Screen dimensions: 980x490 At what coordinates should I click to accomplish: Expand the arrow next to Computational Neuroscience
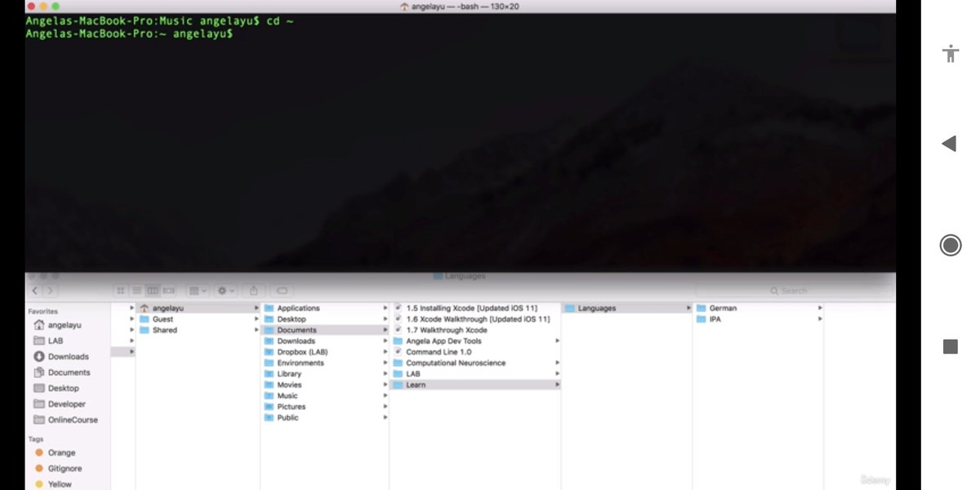558,363
